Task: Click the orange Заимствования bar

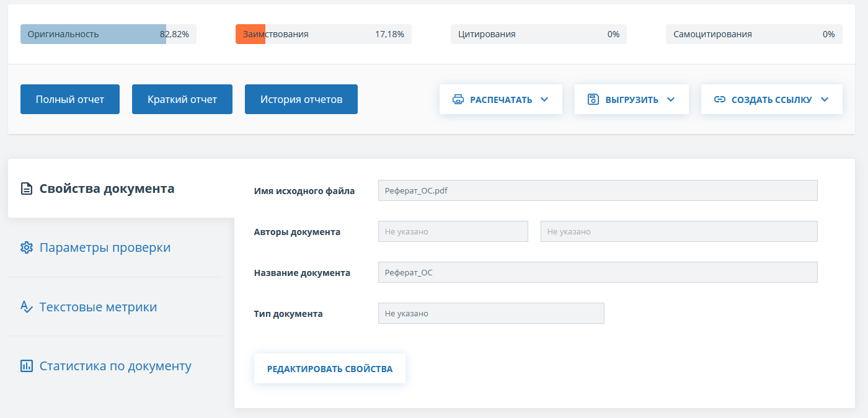Action: [250, 34]
